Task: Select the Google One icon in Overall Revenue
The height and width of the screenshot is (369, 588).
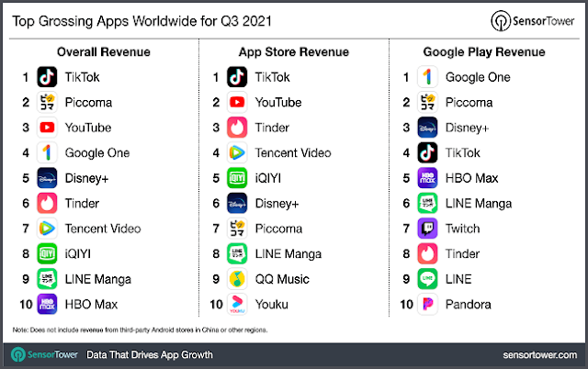Action: click(47, 153)
